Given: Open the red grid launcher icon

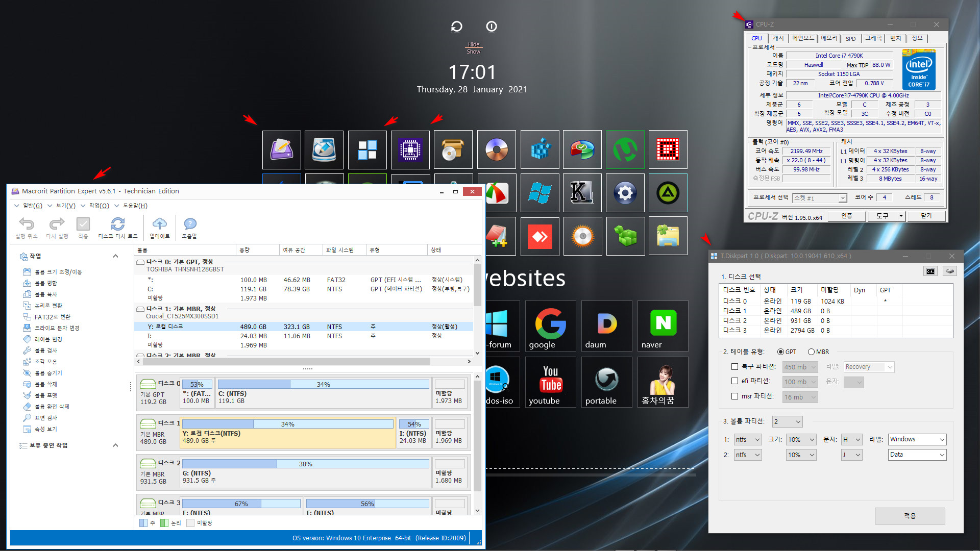Looking at the screenshot, I should 668,149.
